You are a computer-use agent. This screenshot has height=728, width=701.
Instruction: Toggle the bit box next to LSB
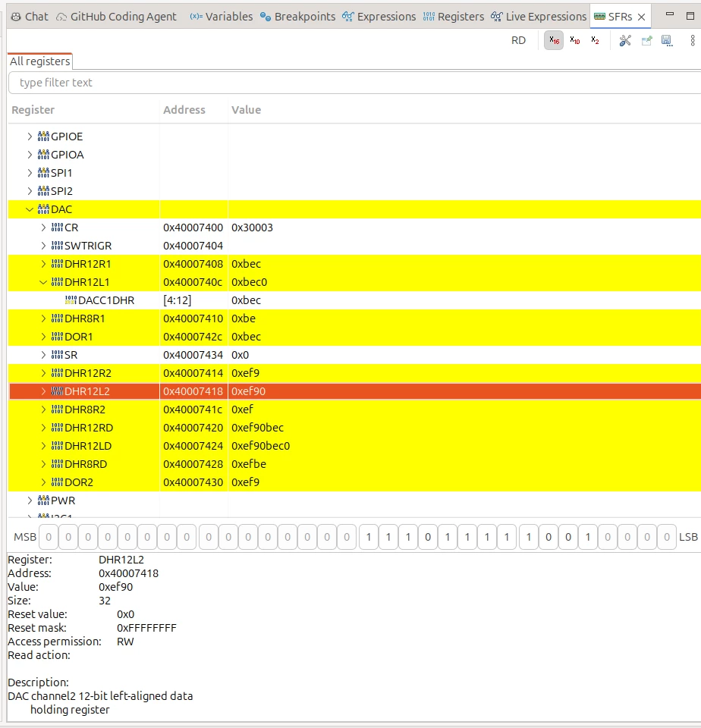coord(667,537)
